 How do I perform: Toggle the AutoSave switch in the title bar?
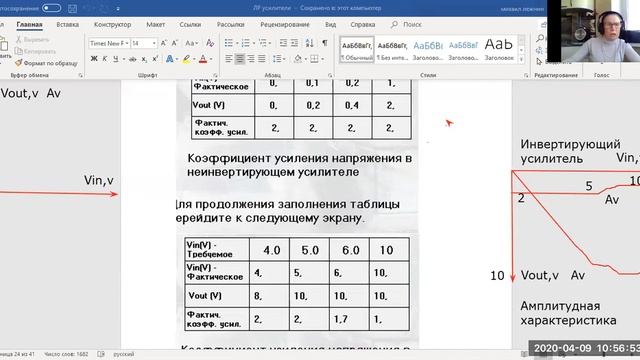pyautogui.click(x=51, y=8)
